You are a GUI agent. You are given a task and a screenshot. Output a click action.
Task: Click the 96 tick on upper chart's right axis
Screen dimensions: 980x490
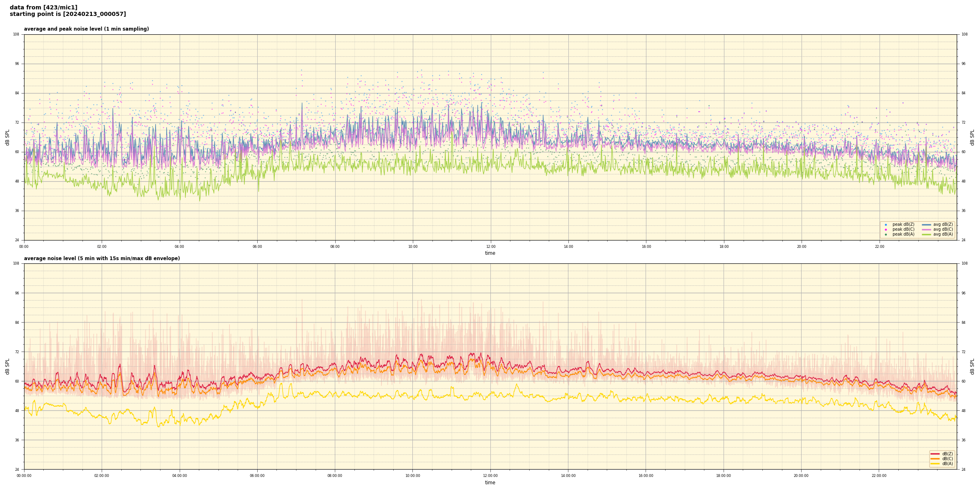[x=963, y=64]
